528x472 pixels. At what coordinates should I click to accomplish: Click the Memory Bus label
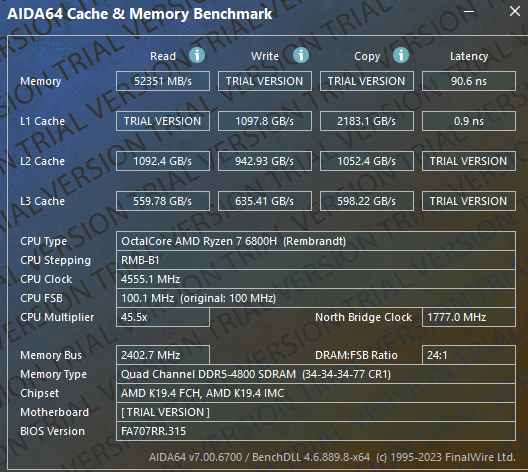point(51,355)
